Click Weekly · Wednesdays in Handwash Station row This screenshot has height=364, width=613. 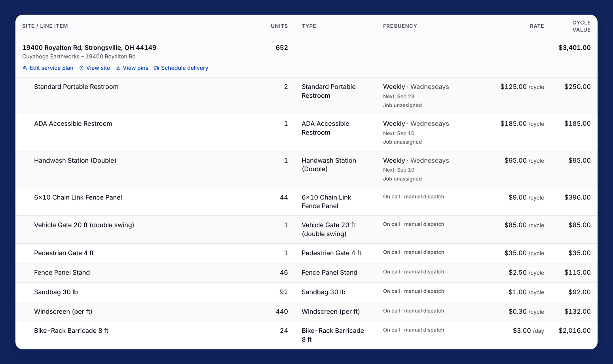coord(416,160)
